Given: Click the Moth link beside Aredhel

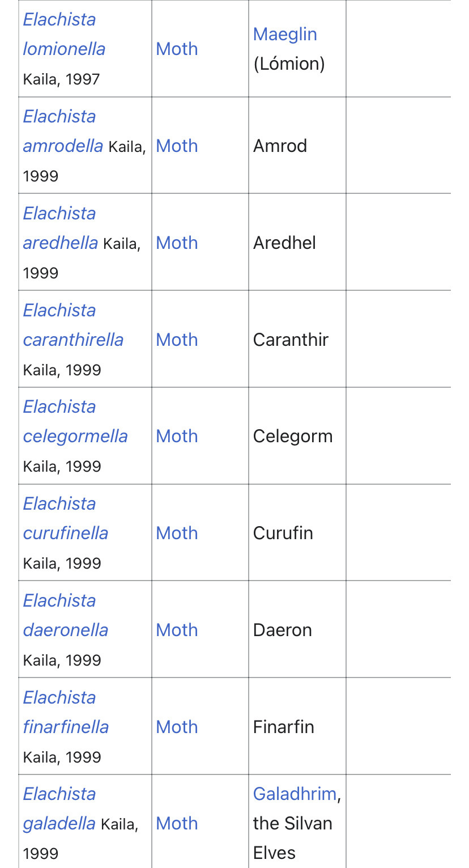Looking at the screenshot, I should click(x=177, y=243).
